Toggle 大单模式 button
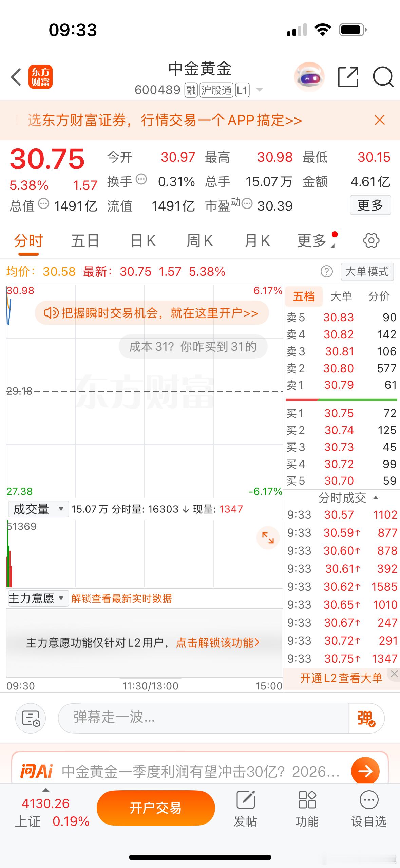The image size is (400, 868). pos(367,272)
